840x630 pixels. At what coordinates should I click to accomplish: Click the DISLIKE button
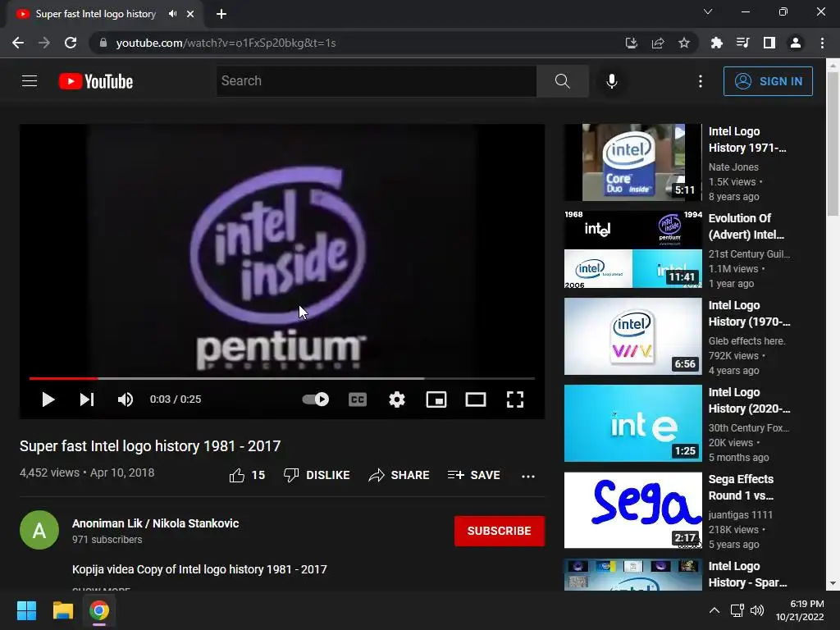point(317,475)
